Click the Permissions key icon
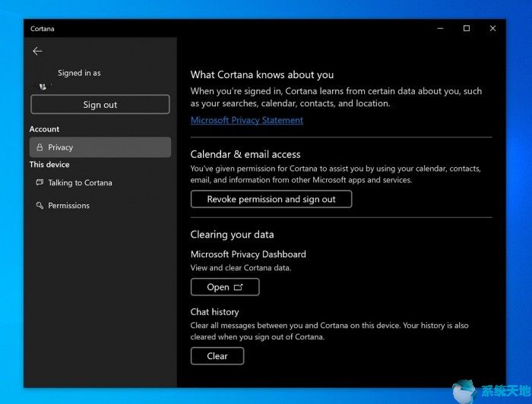 coord(40,205)
